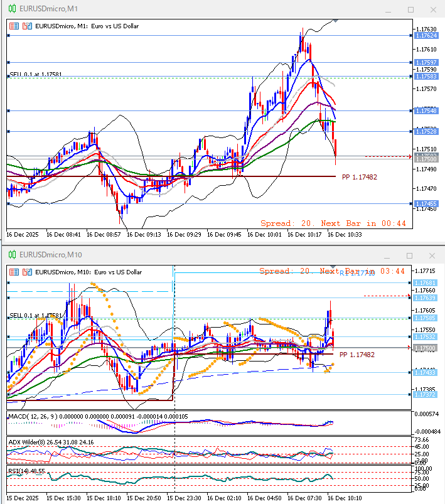Click the Spread and Next Bar text on M1 chart
Screen dimensions: 445x504
333,223
